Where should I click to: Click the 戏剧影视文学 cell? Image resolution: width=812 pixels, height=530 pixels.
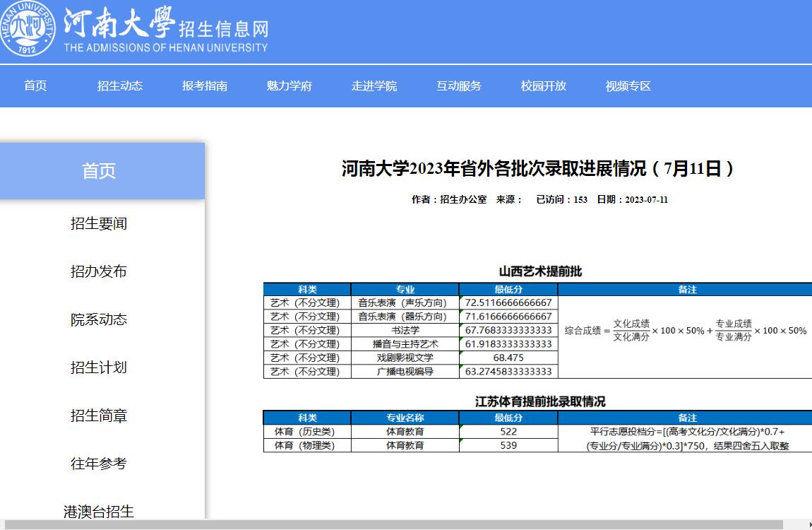tap(405, 358)
